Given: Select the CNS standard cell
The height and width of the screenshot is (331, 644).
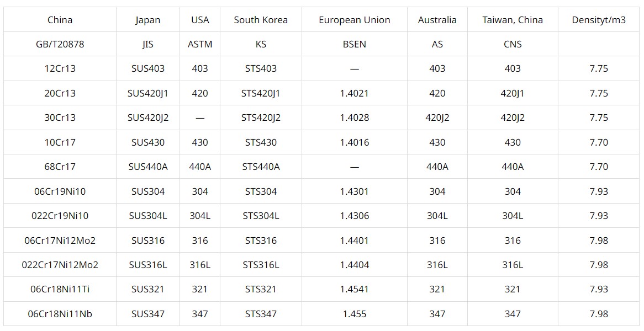Looking at the screenshot, I should (513, 44).
